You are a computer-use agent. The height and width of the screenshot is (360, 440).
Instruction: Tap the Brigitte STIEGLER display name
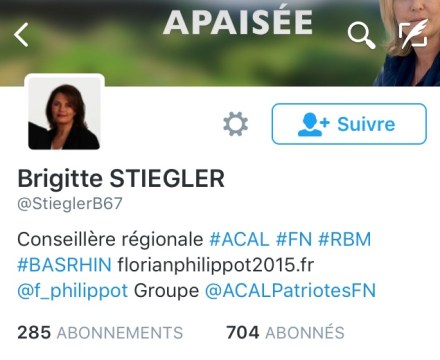click(x=121, y=179)
